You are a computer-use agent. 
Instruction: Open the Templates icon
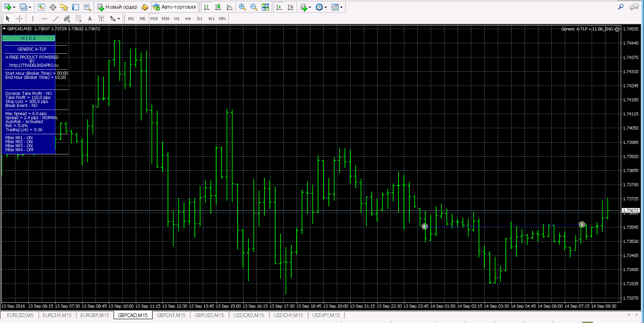[x=335, y=7]
